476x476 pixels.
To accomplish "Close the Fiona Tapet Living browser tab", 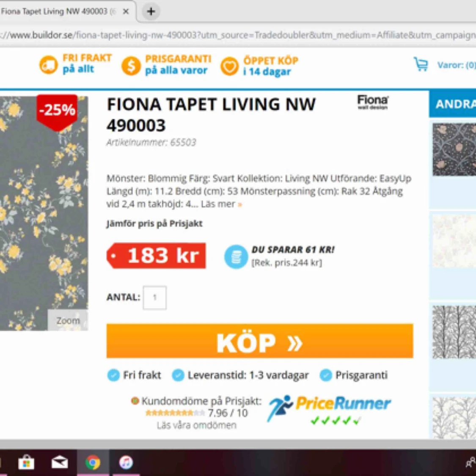I will click(126, 11).
